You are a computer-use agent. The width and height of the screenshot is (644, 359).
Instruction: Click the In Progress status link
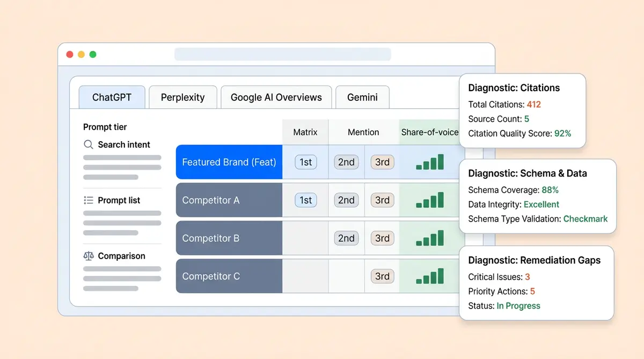pyautogui.click(x=518, y=306)
